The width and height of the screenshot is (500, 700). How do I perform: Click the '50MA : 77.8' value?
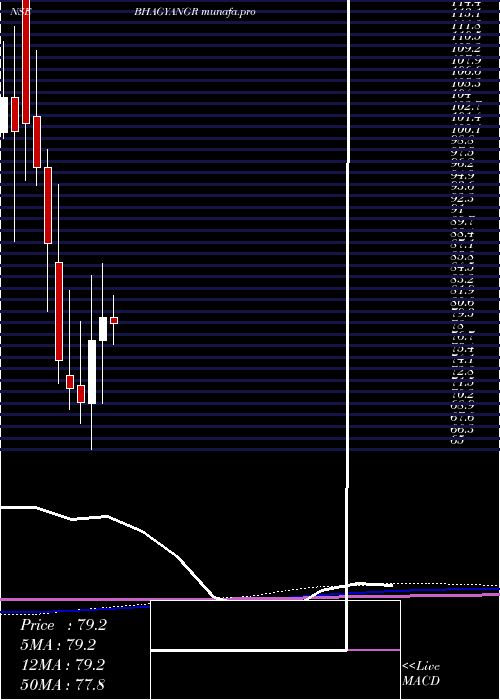point(63,684)
